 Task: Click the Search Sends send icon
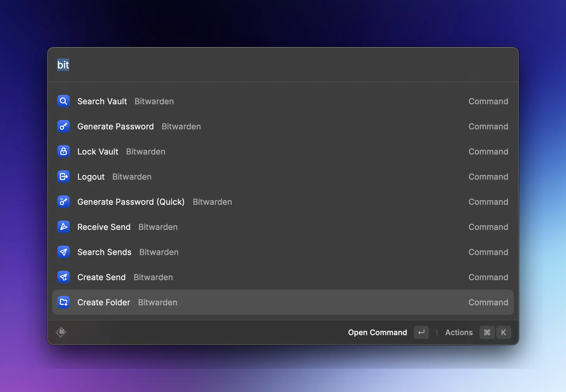tap(63, 252)
